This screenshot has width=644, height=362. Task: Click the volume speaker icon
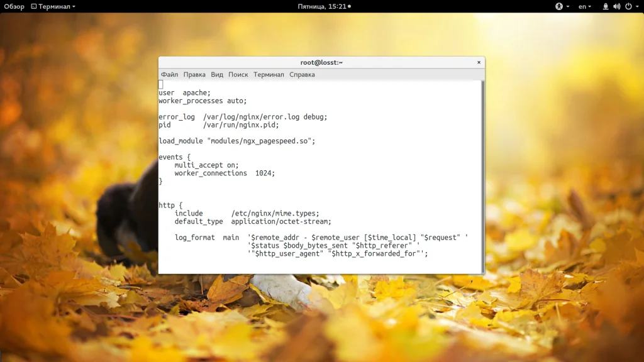[x=616, y=6]
